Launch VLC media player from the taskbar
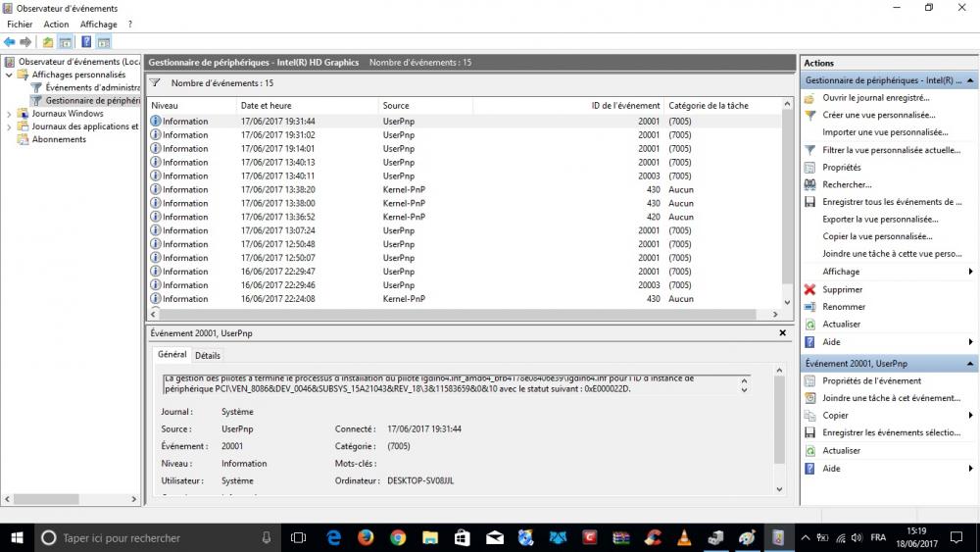This screenshot has height=552, width=980. coord(683,537)
